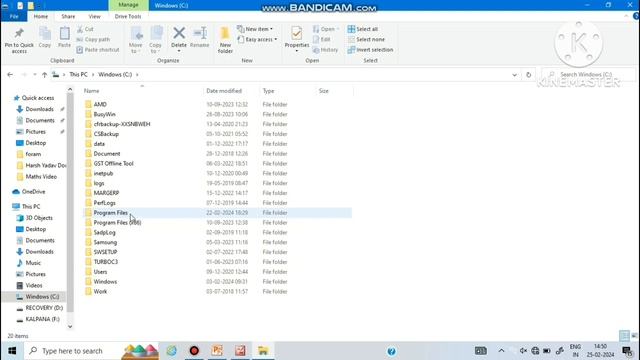Go up one level with Up arrow
The image size is (640, 360).
[x=44, y=75]
